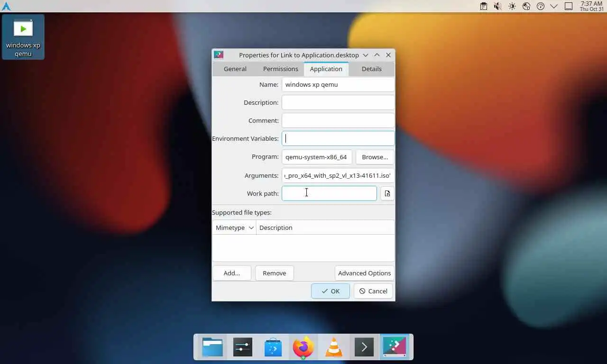607x364 pixels.
Task: Confirm with the OK button
Action: pos(331,291)
